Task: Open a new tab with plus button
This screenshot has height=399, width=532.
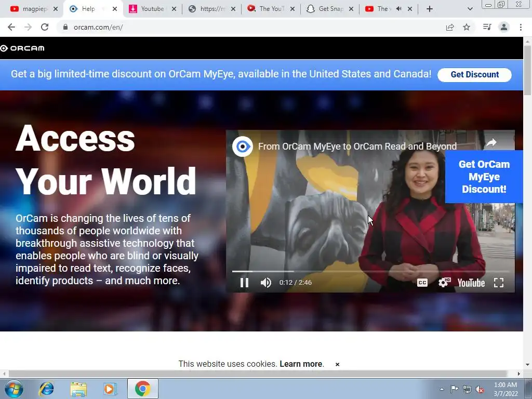Action: 430,9
